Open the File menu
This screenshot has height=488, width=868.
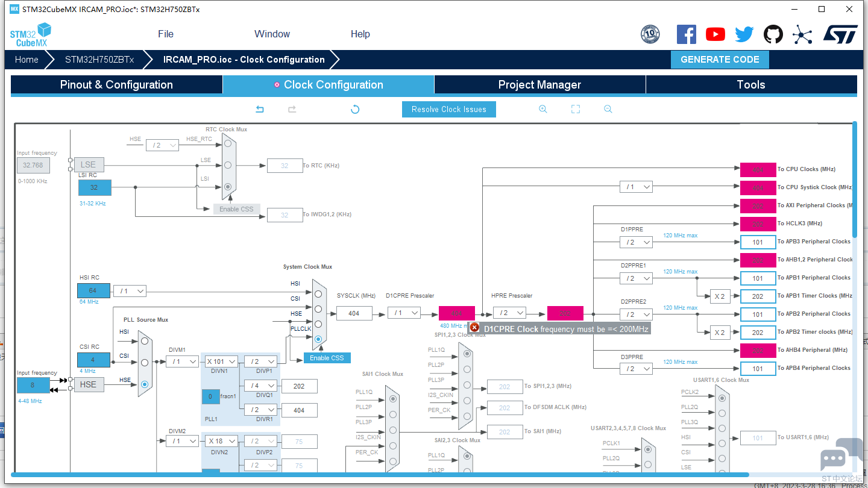[166, 34]
